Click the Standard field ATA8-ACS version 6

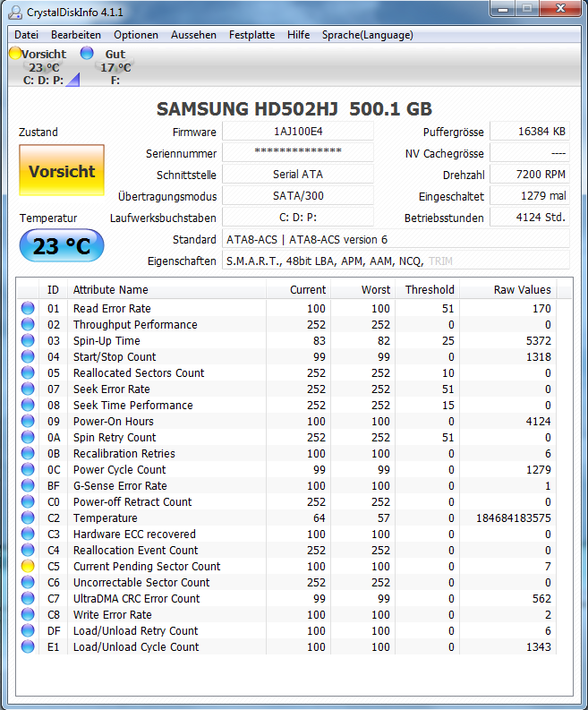[396, 239]
